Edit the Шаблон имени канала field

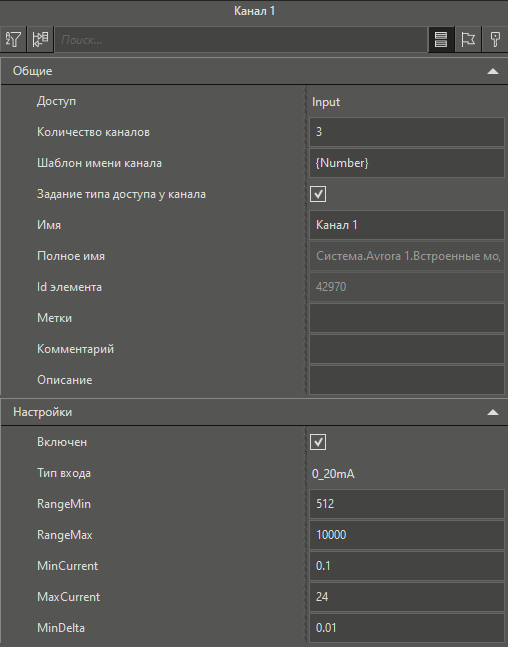(407, 163)
